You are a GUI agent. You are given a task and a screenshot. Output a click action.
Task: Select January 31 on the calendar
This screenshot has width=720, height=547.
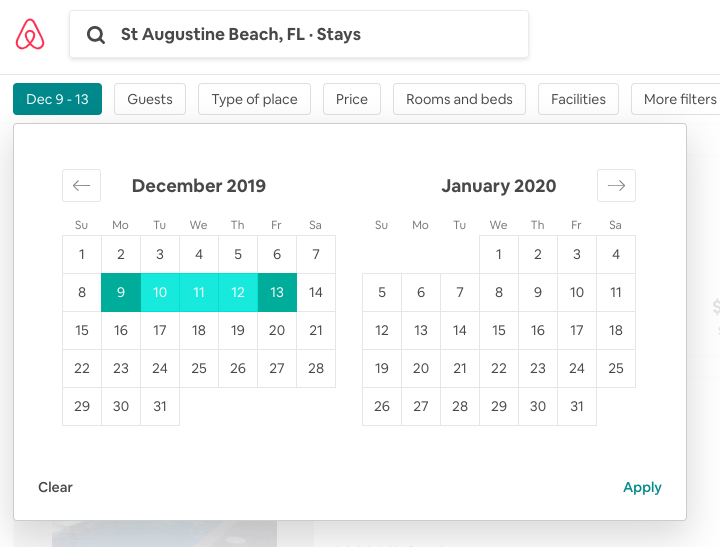pyautogui.click(x=577, y=406)
